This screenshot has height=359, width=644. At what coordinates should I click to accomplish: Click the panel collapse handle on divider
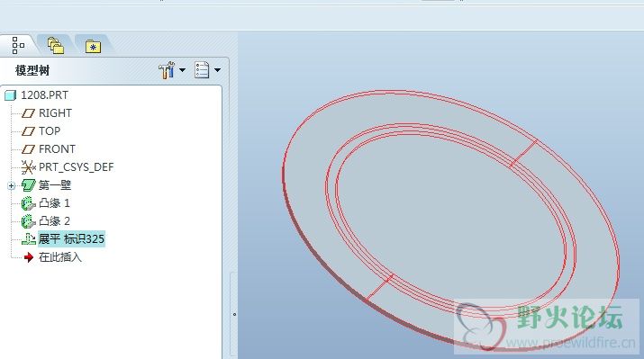(x=234, y=314)
